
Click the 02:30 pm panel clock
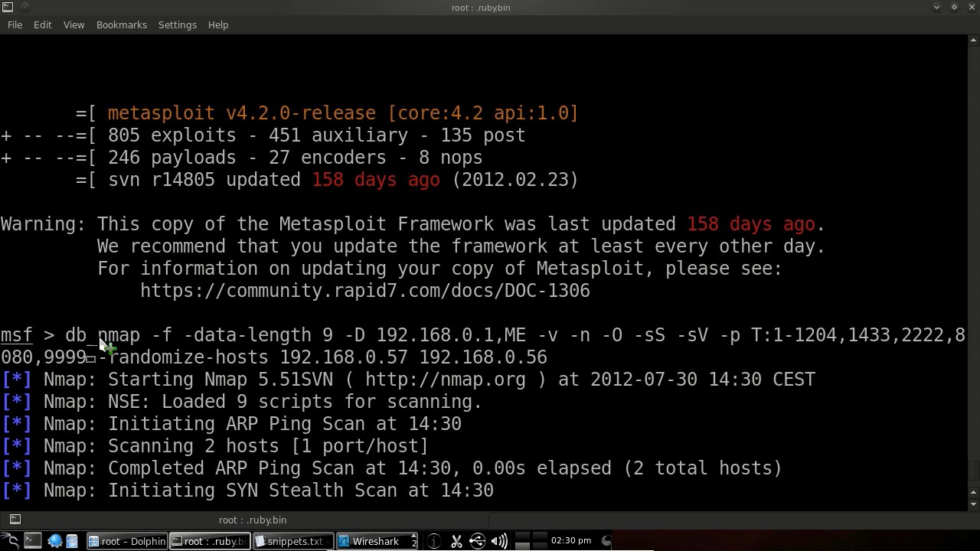571,541
